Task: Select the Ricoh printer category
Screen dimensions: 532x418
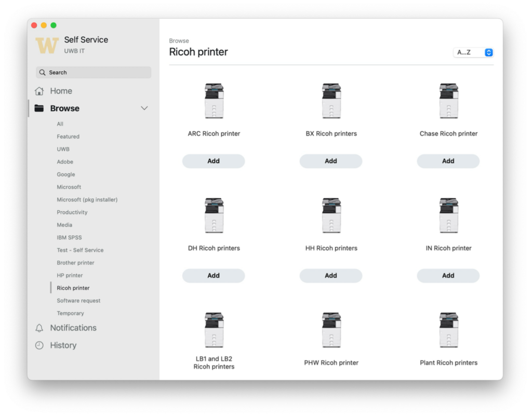Action: [73, 288]
